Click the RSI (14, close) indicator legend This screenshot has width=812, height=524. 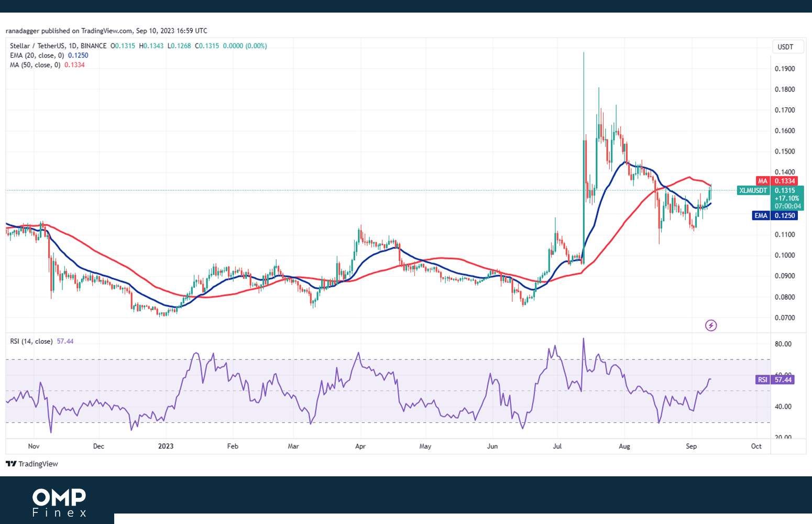click(x=42, y=341)
